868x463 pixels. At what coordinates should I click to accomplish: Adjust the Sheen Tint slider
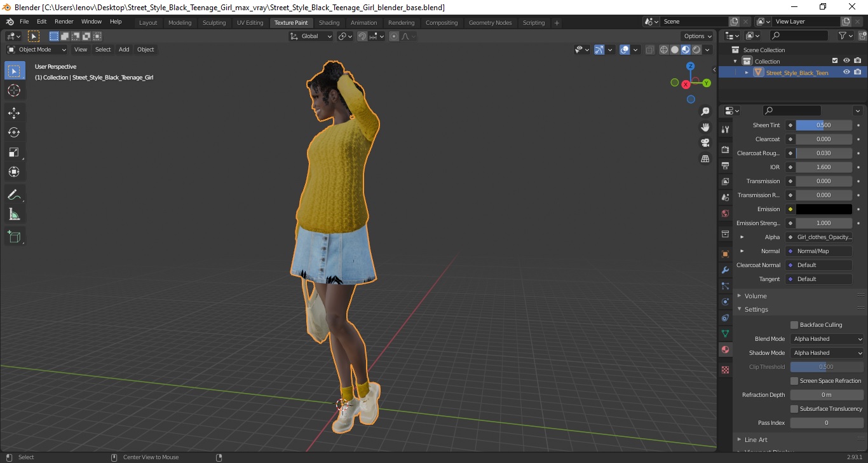click(824, 125)
